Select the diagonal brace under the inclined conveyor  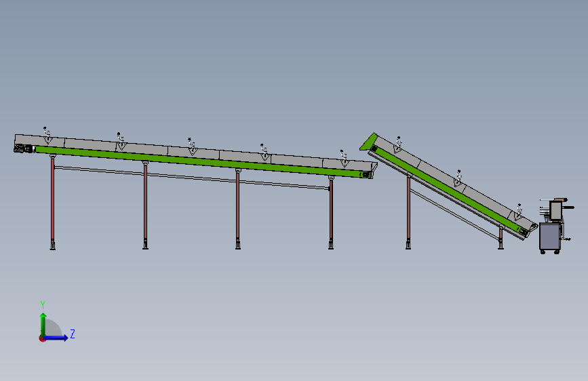455,214
